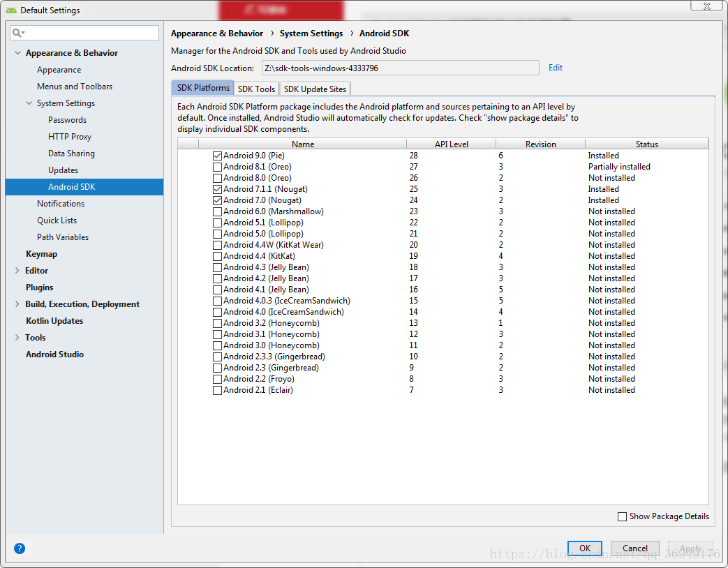Click the search magnifier icon

(x=17, y=33)
